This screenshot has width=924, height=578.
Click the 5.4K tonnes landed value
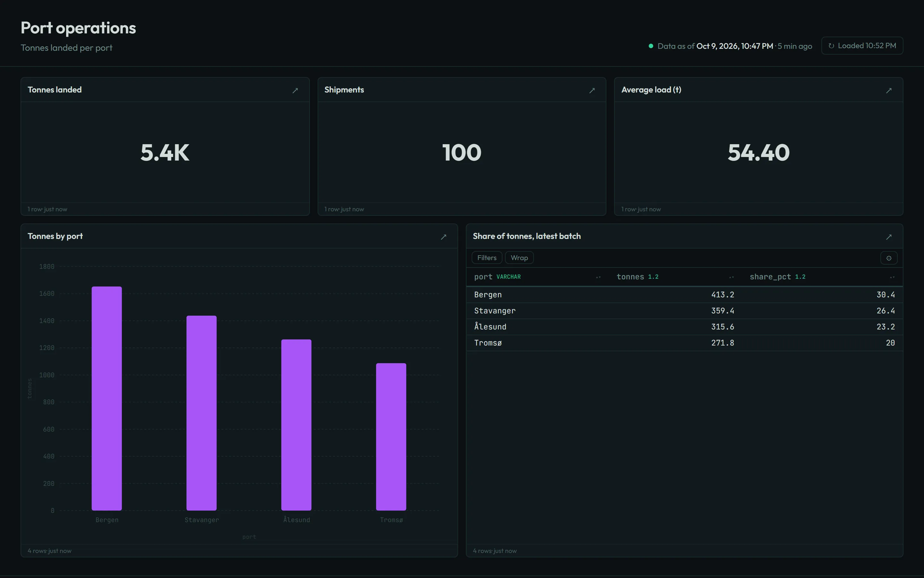coord(165,153)
